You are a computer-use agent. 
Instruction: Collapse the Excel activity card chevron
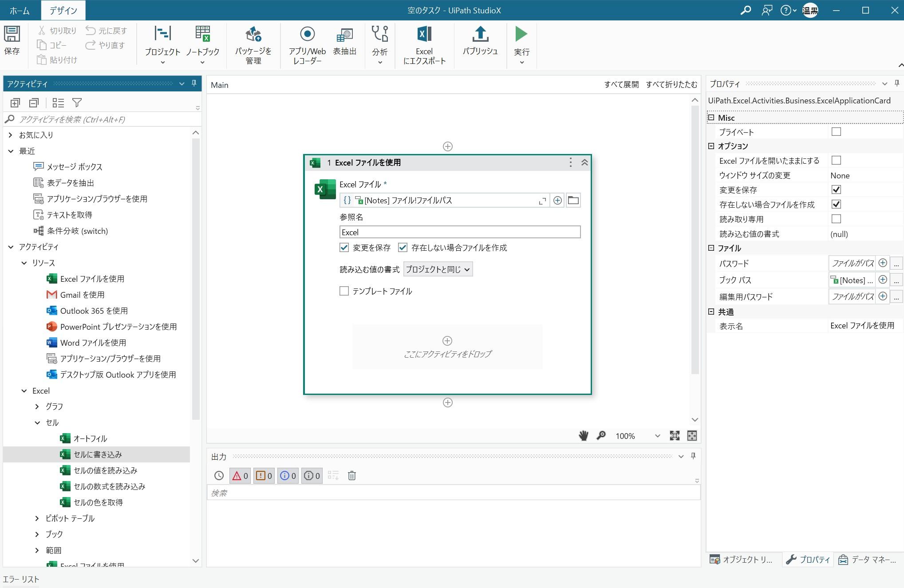click(584, 162)
